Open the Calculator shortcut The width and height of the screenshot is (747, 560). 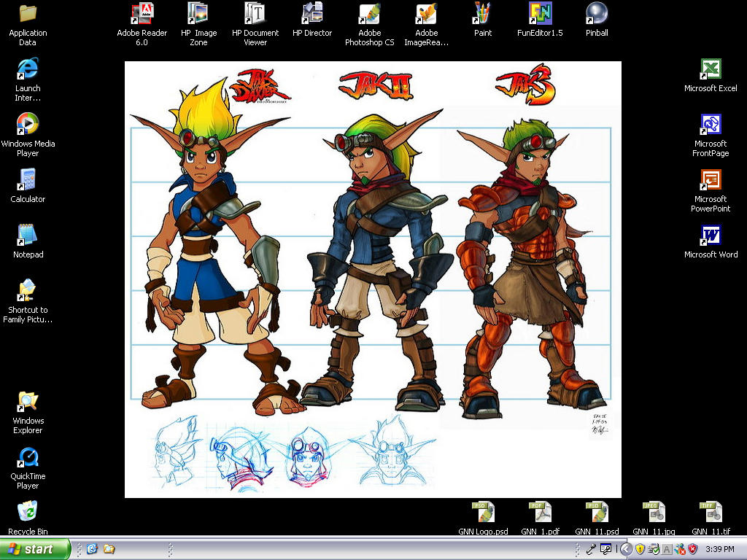point(28,186)
